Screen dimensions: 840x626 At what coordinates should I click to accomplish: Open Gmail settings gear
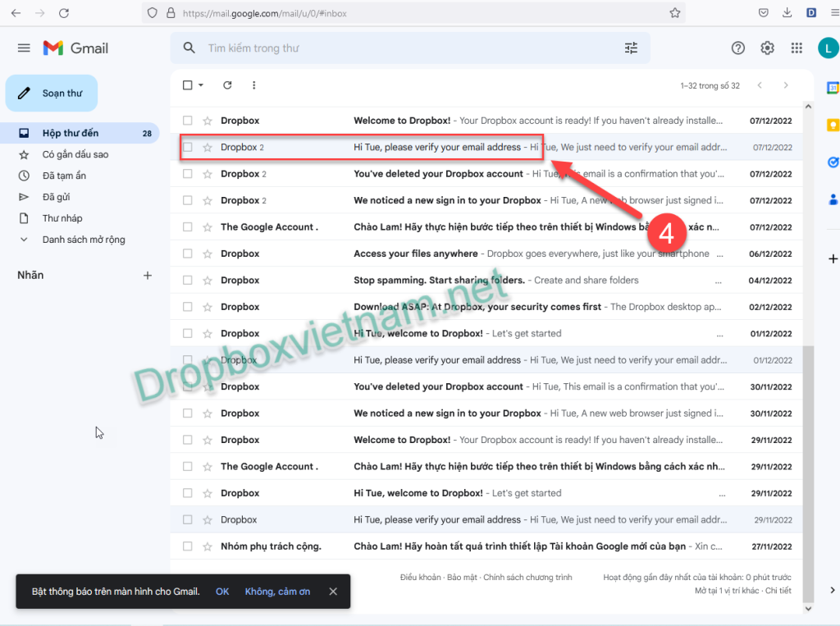point(767,48)
